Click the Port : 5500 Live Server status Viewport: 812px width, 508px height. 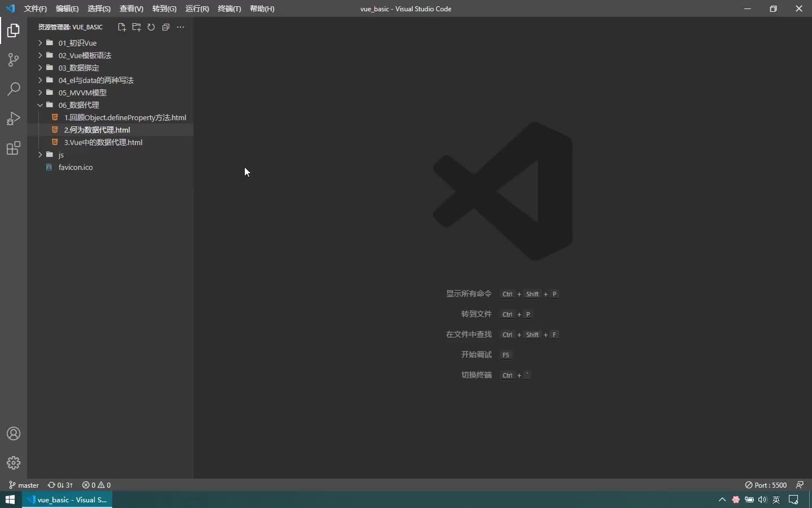[766, 485]
